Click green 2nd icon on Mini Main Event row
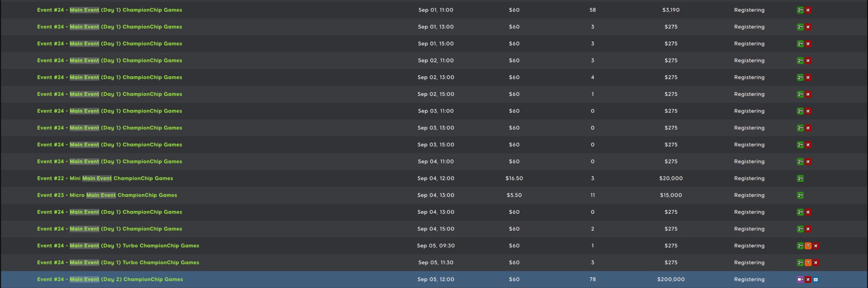The width and height of the screenshot is (868, 288). click(x=800, y=178)
